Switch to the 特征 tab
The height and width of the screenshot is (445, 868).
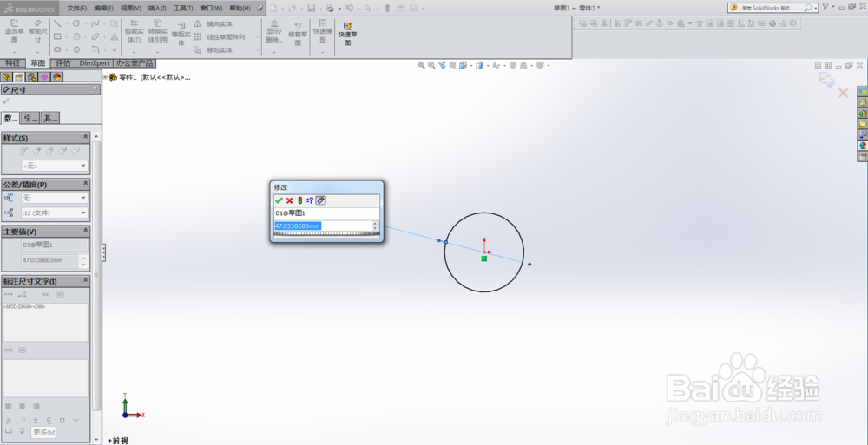[x=13, y=63]
